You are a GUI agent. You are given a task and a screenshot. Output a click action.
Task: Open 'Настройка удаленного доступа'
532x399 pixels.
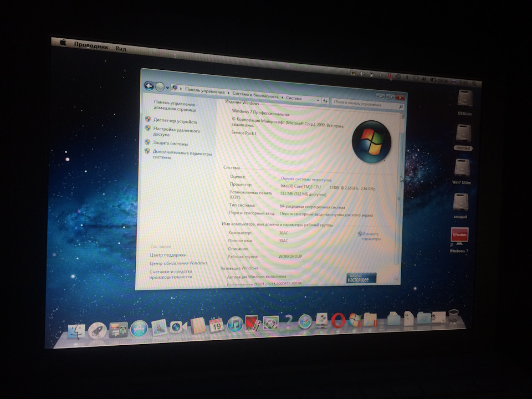coord(176,132)
